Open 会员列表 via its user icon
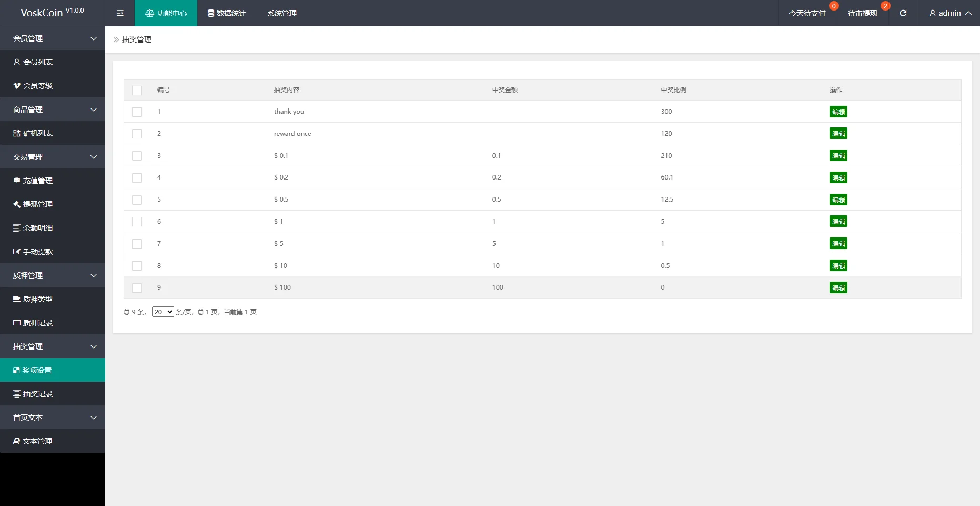The height and width of the screenshot is (506, 980). 17,62
